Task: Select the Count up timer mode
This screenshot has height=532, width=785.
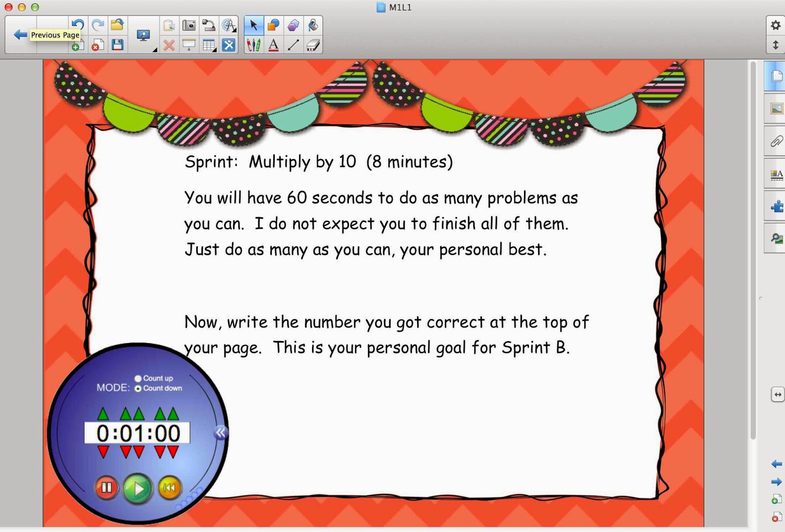Action: click(139, 379)
